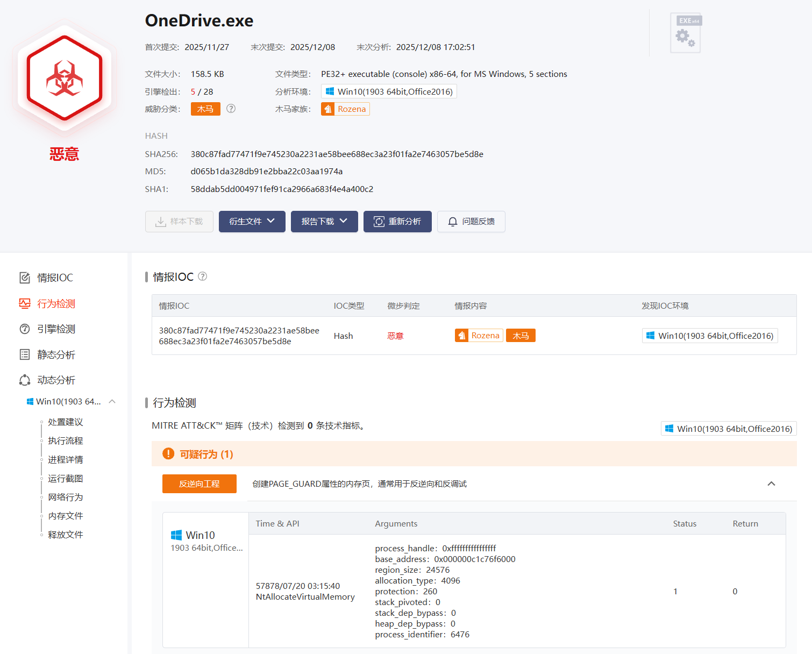Click the help icon next to 威胁分类
This screenshot has width=812, height=654.
coord(231,109)
